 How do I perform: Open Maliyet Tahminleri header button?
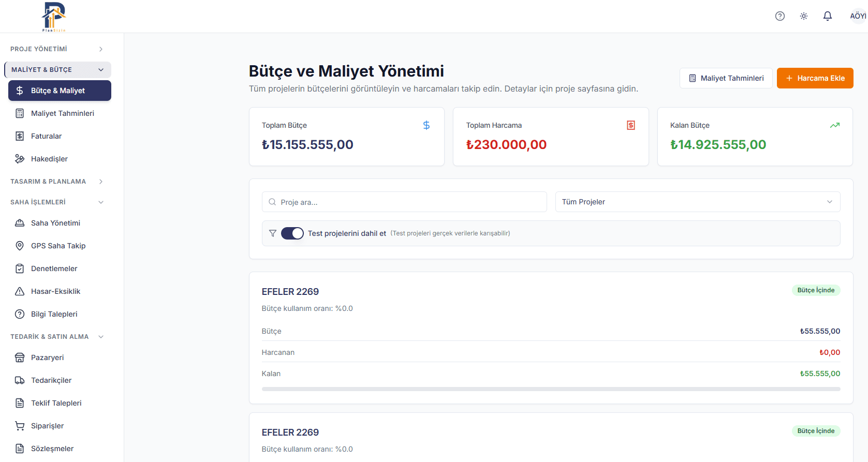coord(726,78)
